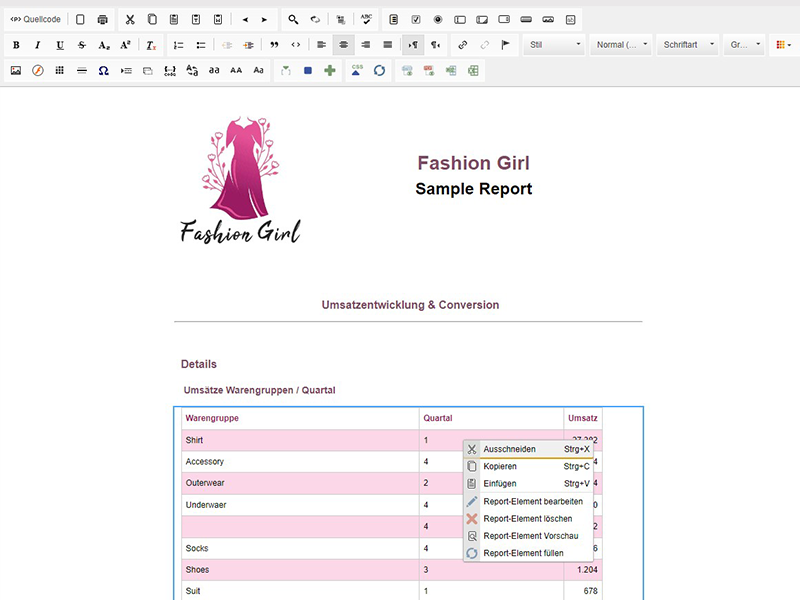The width and height of the screenshot is (800, 600).
Task: Click the insert image icon
Action: point(16,70)
